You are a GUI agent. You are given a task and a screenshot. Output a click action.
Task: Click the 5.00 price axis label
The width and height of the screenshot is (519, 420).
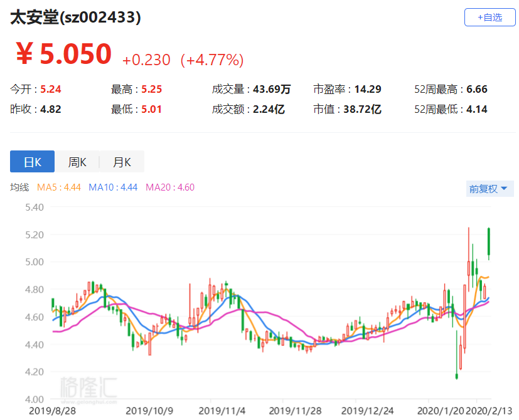click(35, 262)
